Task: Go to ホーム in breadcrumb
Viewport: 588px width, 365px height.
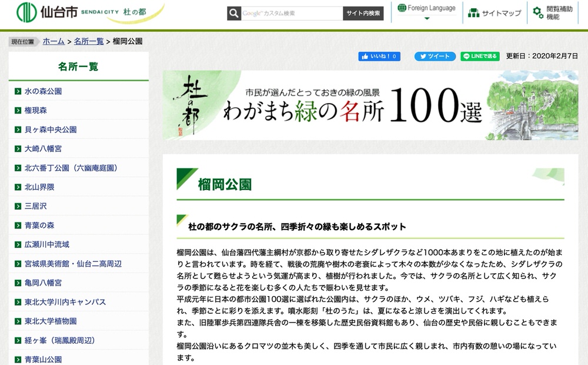Action: point(54,41)
